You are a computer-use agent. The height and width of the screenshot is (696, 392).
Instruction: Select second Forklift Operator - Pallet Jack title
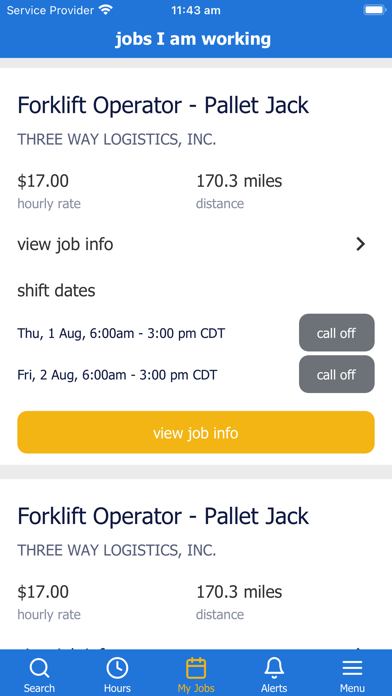click(x=163, y=516)
